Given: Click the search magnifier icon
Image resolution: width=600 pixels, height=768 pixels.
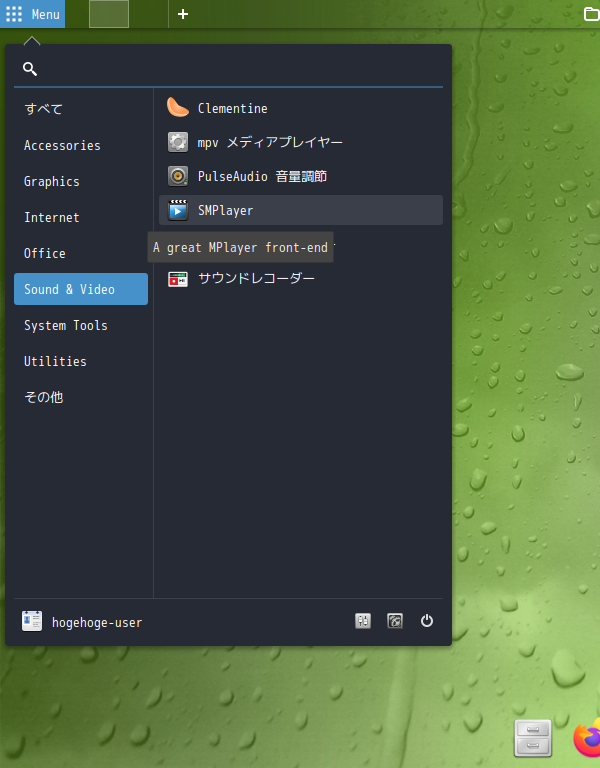Looking at the screenshot, I should point(30,69).
